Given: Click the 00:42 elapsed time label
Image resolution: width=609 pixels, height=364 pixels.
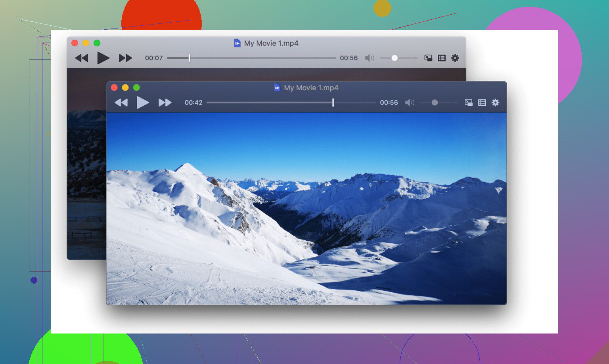Looking at the screenshot, I should click(x=193, y=103).
